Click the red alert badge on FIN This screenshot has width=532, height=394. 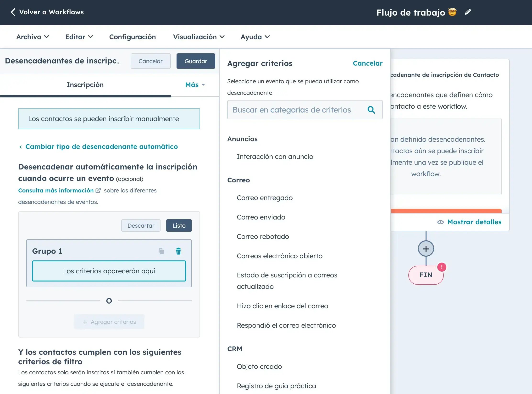(442, 267)
